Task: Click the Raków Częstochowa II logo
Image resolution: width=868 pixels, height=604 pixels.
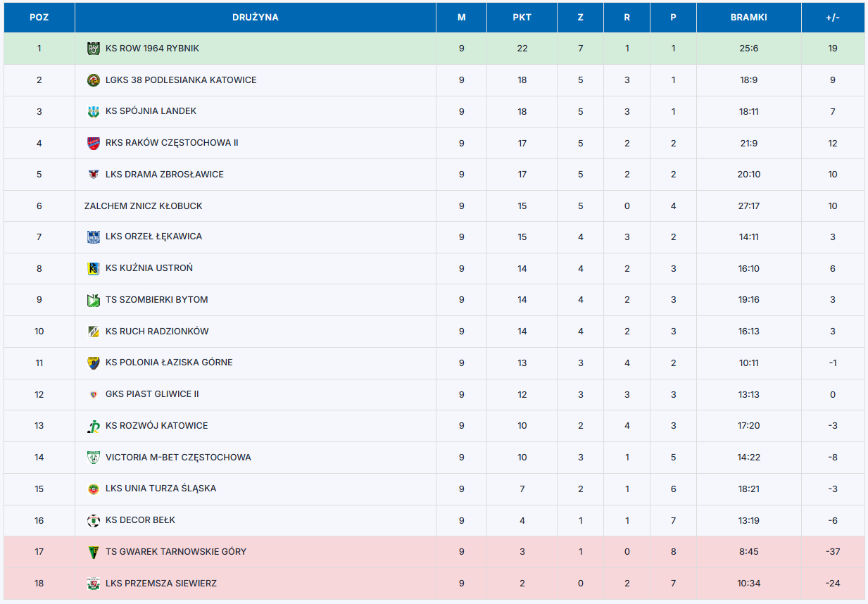Action: point(93,143)
